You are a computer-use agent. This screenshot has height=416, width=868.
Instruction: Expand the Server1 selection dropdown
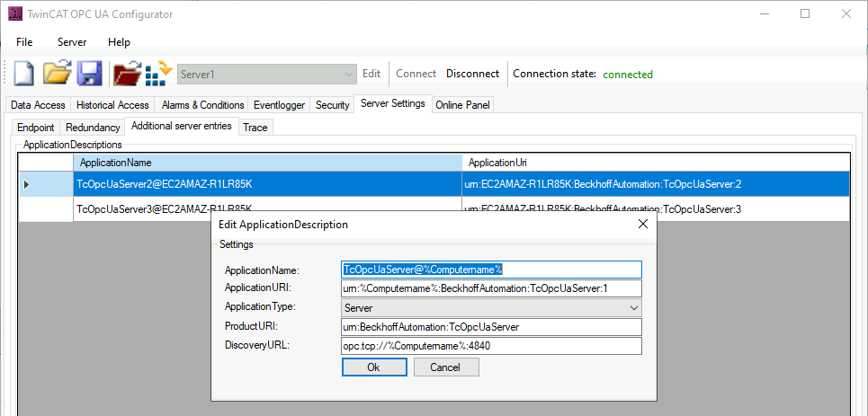click(x=349, y=75)
